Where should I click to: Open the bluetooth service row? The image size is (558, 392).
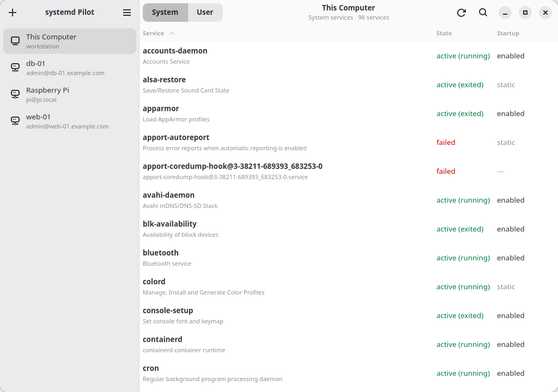pos(348,258)
